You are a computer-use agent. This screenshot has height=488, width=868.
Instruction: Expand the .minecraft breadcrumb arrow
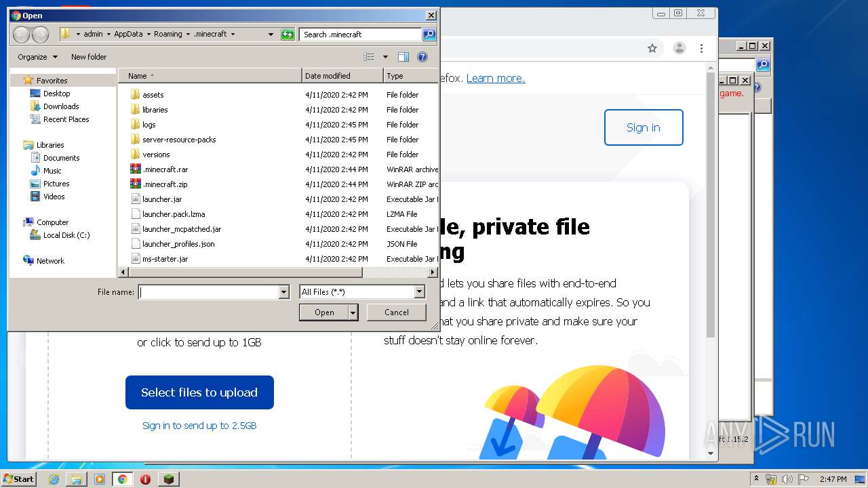point(233,35)
